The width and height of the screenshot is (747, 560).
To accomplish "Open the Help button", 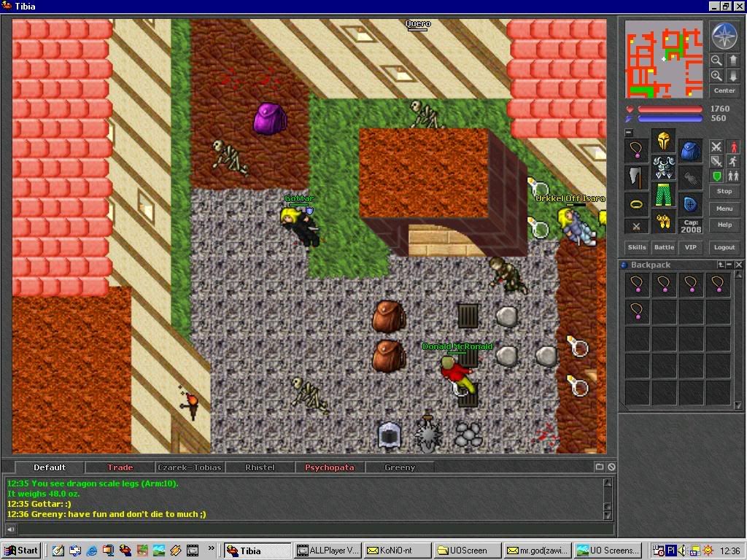I will [724, 225].
